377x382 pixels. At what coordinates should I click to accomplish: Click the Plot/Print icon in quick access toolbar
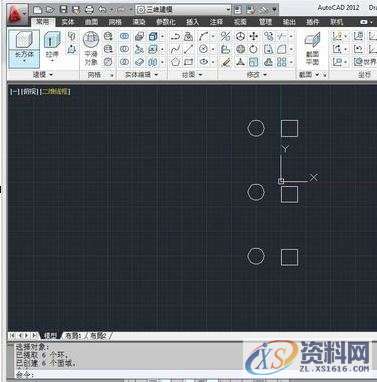pos(89,10)
